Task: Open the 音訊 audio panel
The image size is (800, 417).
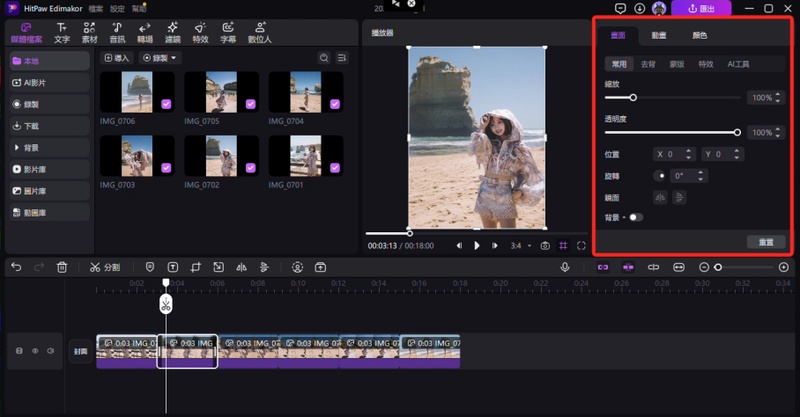Action: 117,33
